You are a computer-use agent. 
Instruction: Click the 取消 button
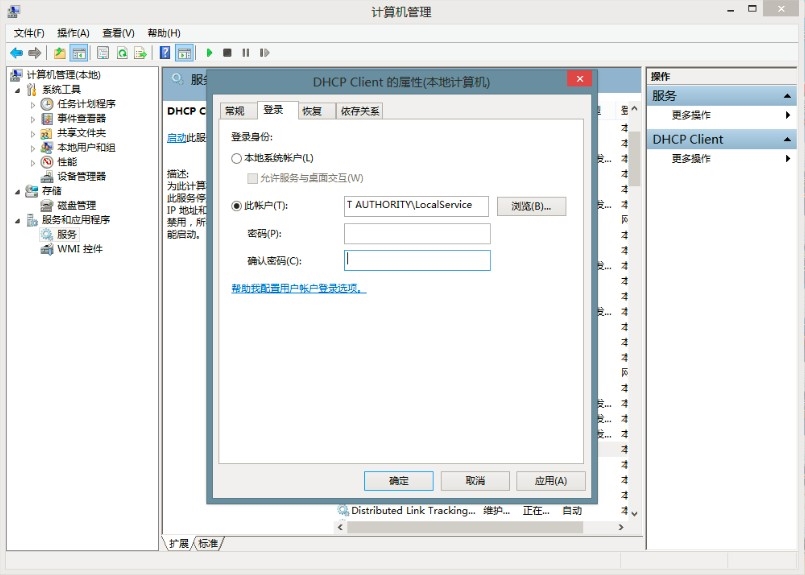point(475,481)
